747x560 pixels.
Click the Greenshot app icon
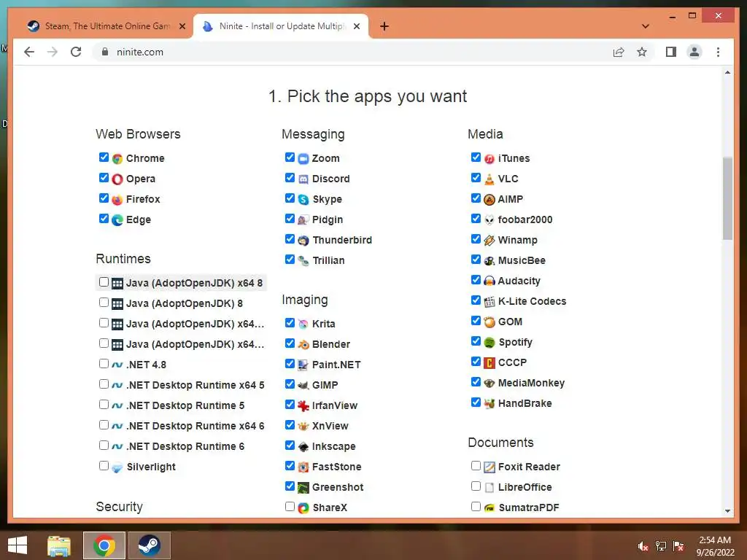pos(303,488)
